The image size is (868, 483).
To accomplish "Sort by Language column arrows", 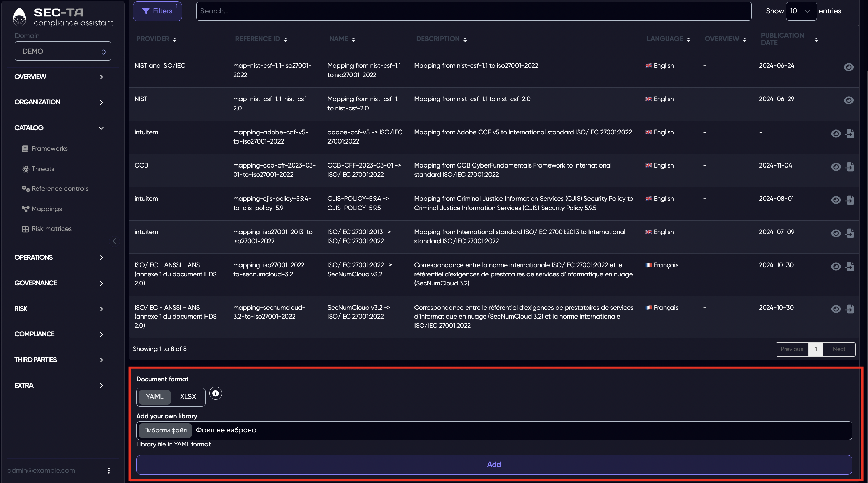I will pos(689,40).
